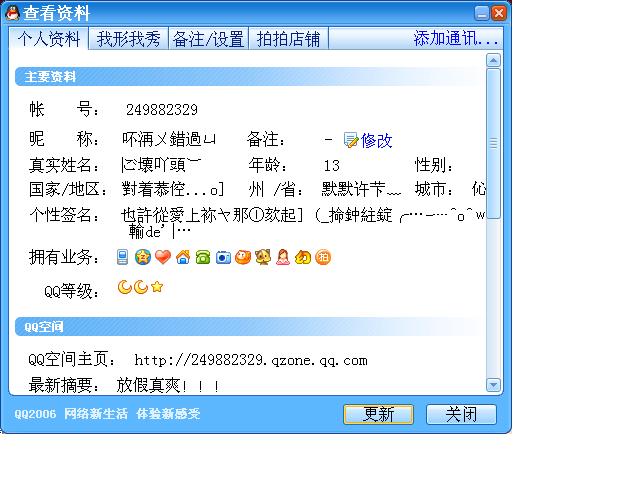Screen dimensions: 630x480
Task: Click the 更新 button
Action: [378, 414]
